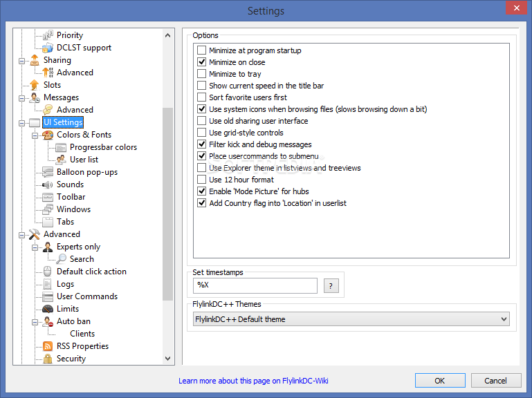Click the Sharing Advanced arrow icon
Screen dimensions: 532x398
point(48,73)
